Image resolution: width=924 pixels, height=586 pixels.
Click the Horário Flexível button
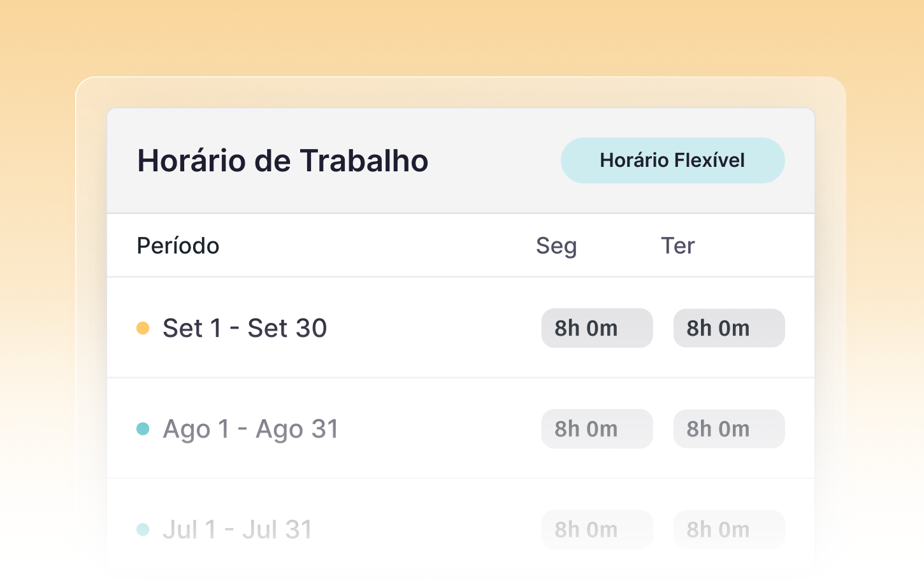pos(672,161)
